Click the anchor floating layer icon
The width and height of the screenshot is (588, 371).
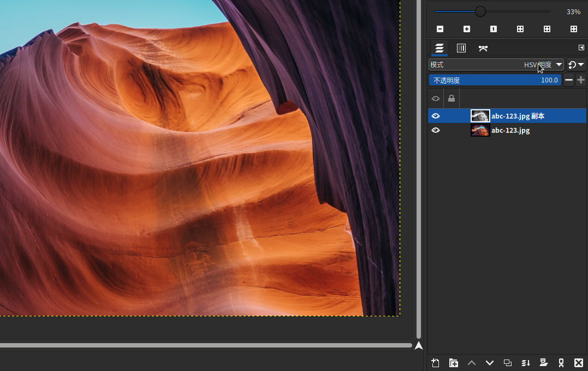click(x=561, y=363)
